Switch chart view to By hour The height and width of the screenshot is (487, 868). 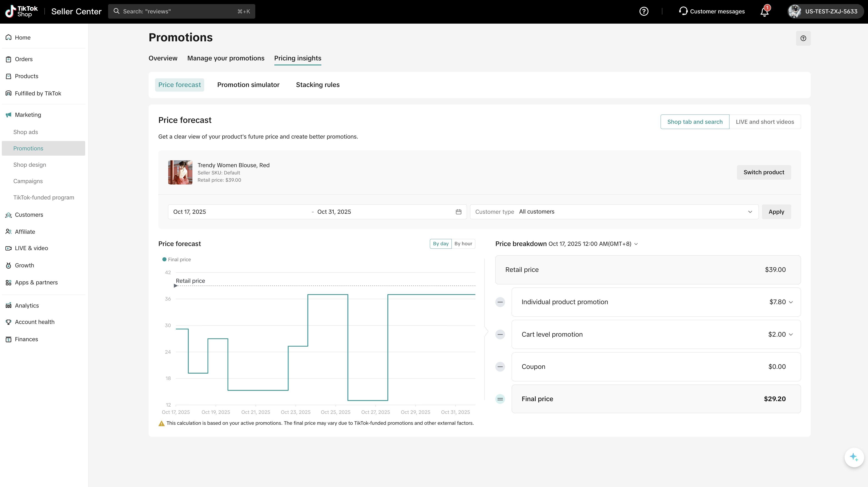coord(463,244)
